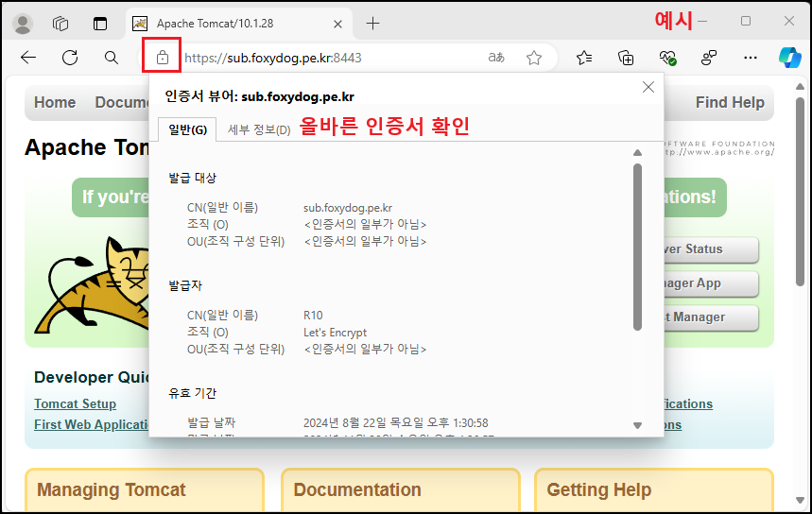Open the workspaces icon
The height and width of the screenshot is (514, 812).
click(x=60, y=24)
